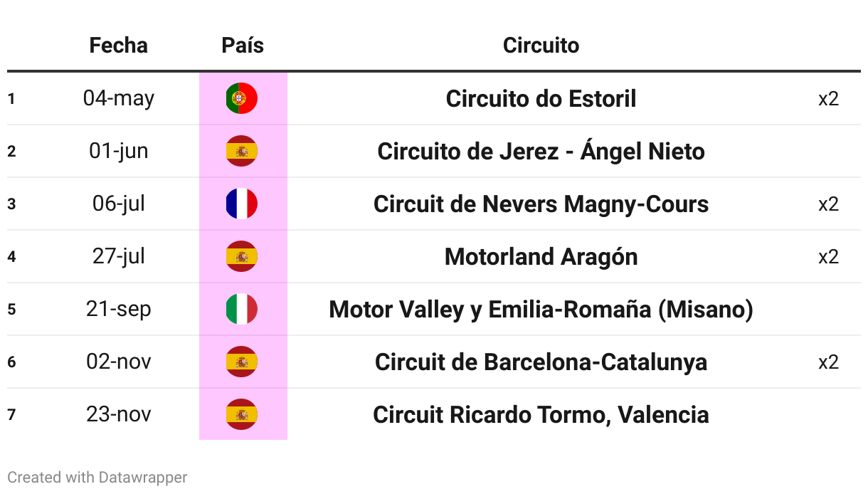868x494 pixels.
Task: Click the x2 label for Motorland Aragón
Action: pos(828,256)
